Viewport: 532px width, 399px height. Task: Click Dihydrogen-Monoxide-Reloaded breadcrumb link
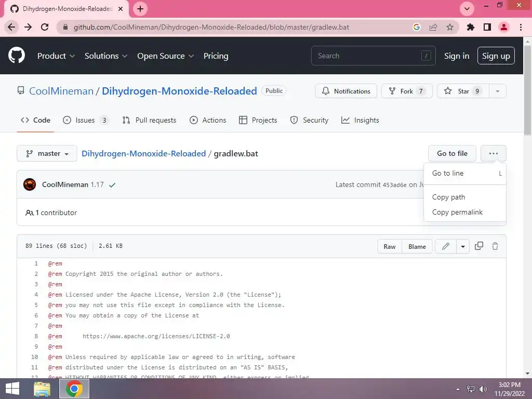144,153
